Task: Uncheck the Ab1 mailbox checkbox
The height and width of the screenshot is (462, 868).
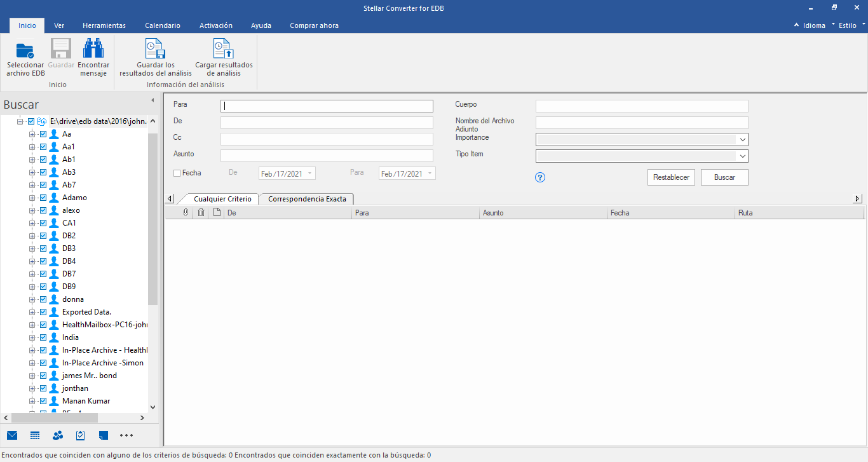Action: (x=43, y=160)
